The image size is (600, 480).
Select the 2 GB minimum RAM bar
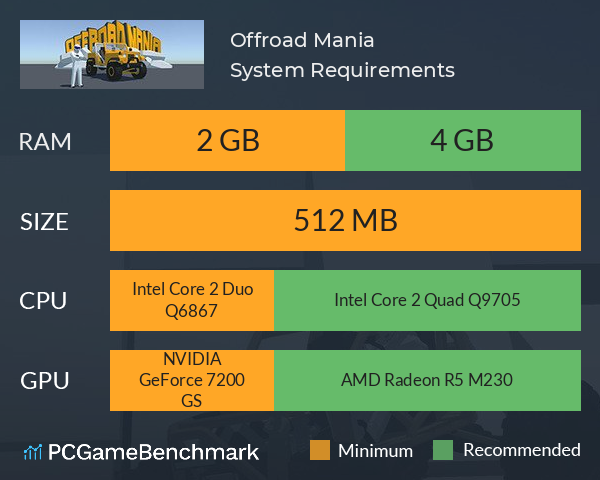(x=227, y=140)
